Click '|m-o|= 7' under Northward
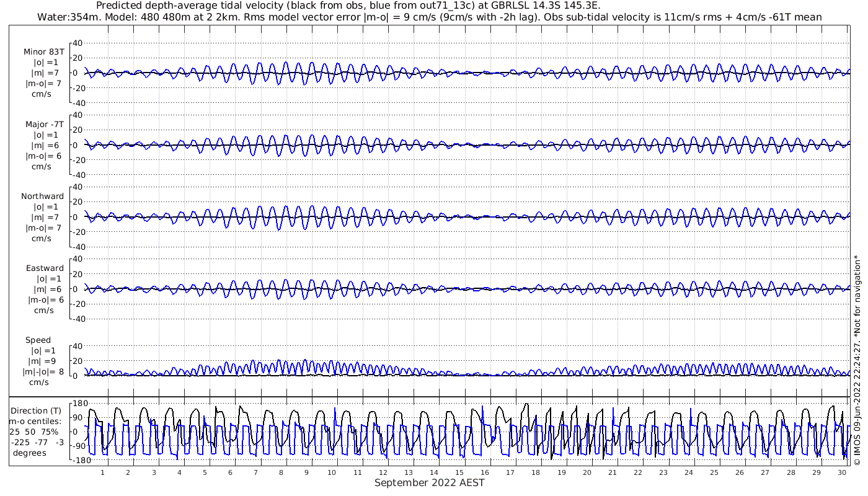Viewport: 868px width, 496px height. (x=43, y=228)
